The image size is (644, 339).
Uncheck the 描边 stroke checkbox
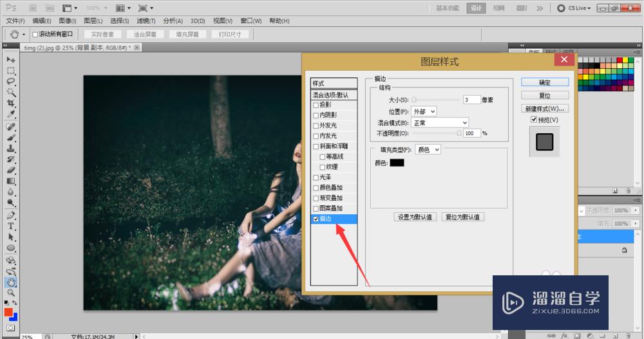(x=316, y=219)
